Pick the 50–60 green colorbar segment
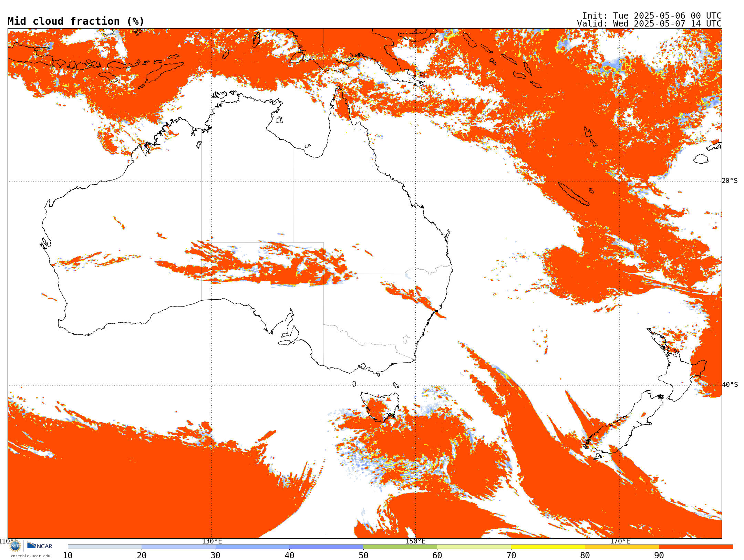The width and height of the screenshot is (744, 560). point(400,547)
